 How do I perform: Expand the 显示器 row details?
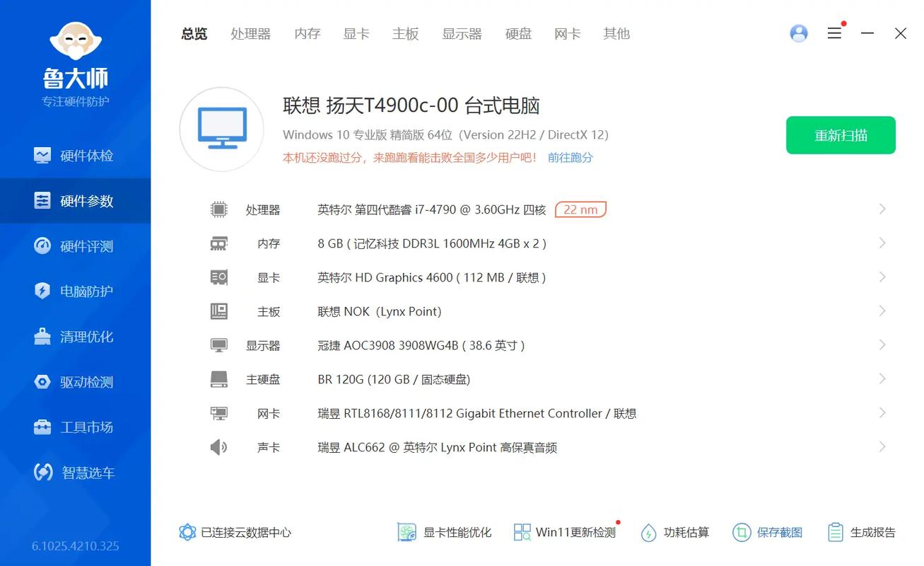[x=882, y=345]
